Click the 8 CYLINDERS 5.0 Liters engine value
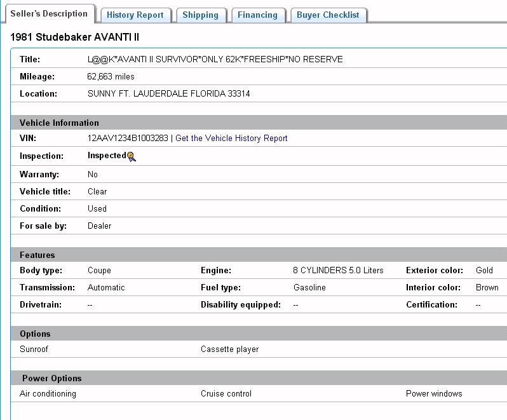 pyautogui.click(x=338, y=271)
